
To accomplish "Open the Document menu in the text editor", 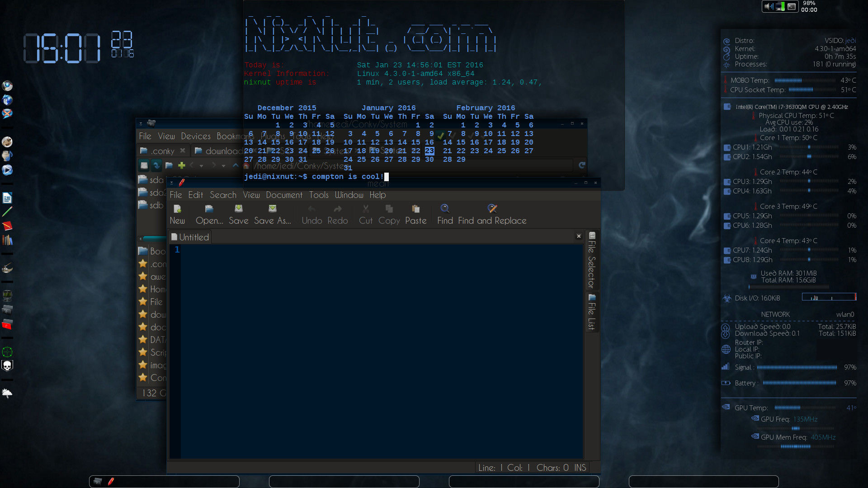I will [x=284, y=195].
